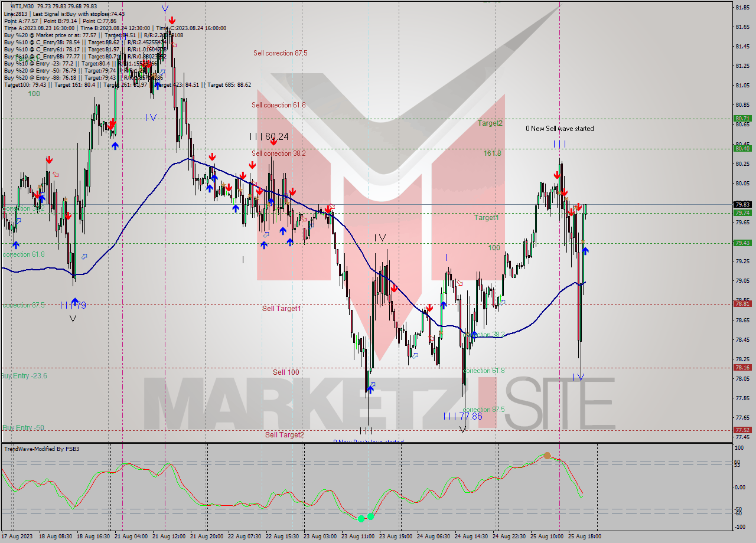This screenshot has width=756, height=543.
Task: Click the 'Sell correction 87.5' label
Action: point(280,53)
